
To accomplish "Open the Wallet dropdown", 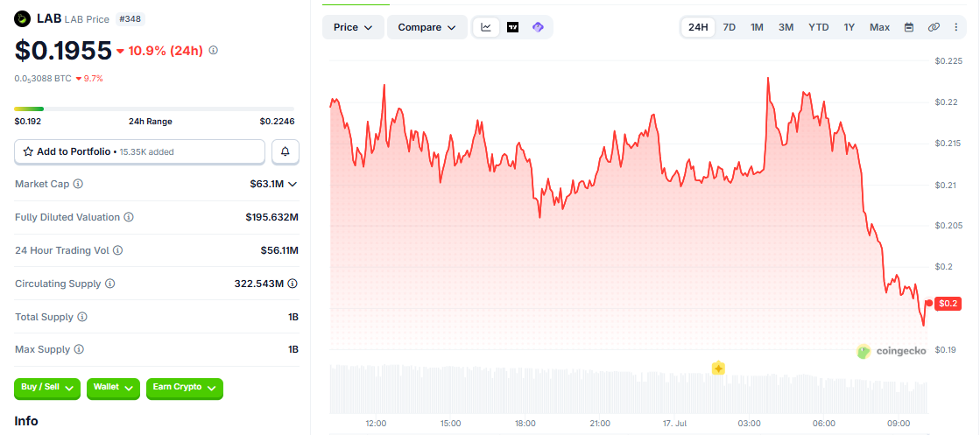I will tap(113, 388).
